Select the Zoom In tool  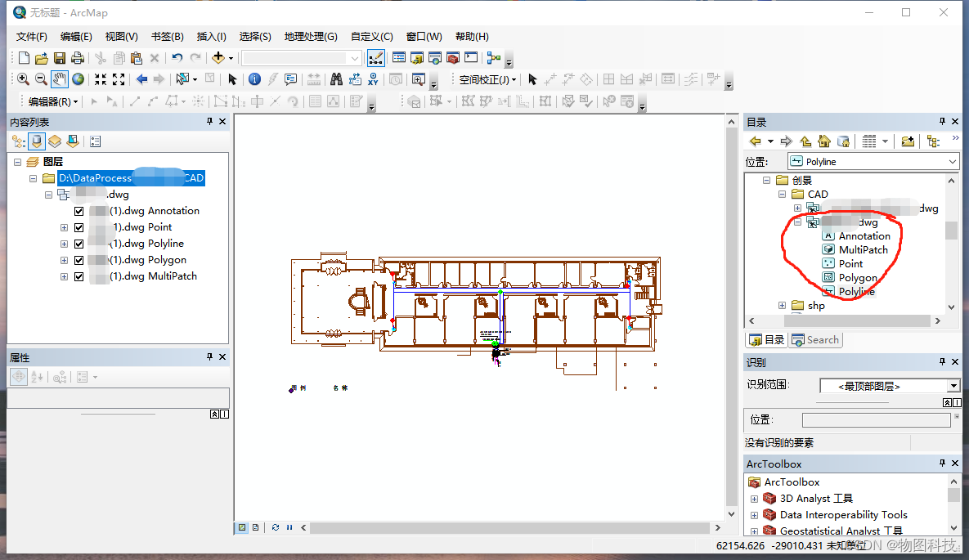click(x=23, y=79)
